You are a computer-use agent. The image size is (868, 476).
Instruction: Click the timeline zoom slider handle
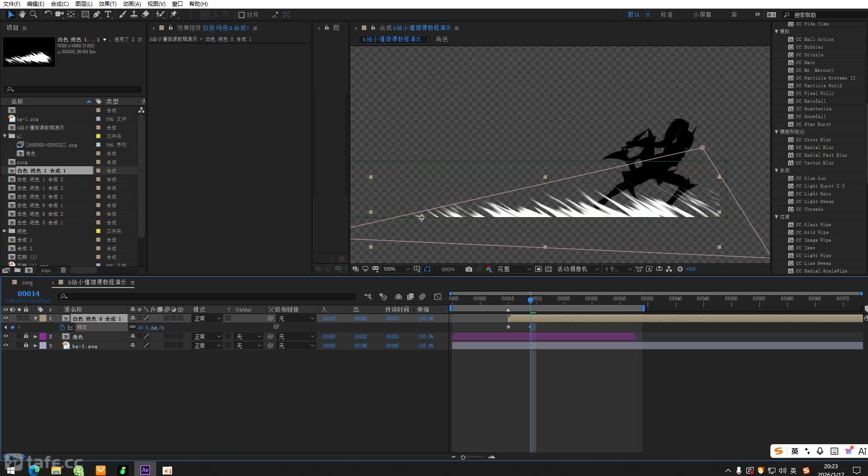tap(463, 457)
